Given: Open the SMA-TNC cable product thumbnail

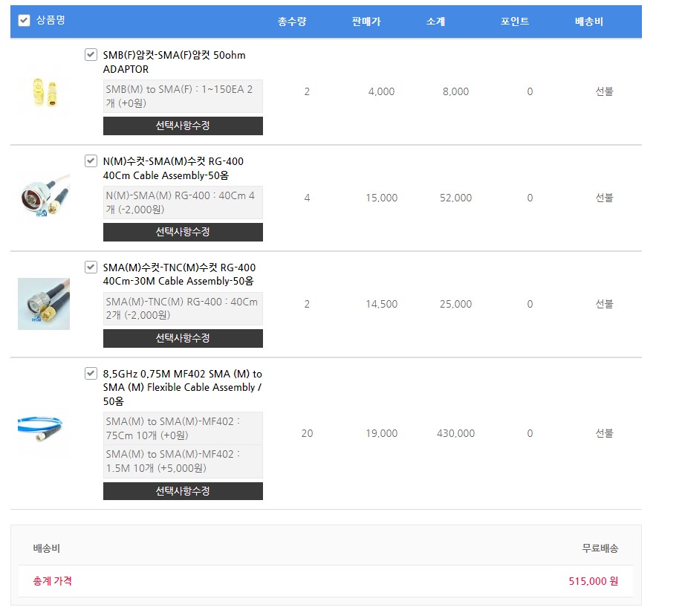Looking at the screenshot, I should [x=44, y=304].
